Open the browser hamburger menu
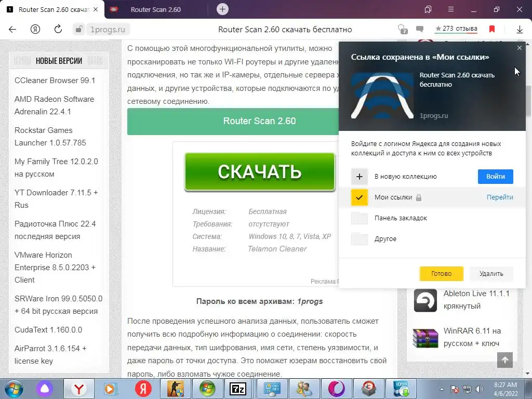532x399 pixels. pyautogui.click(x=451, y=9)
